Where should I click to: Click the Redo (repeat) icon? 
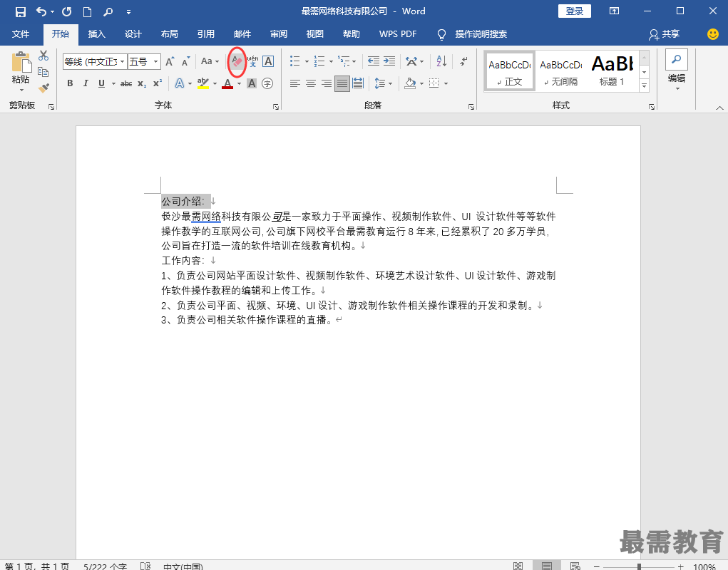[x=67, y=11]
